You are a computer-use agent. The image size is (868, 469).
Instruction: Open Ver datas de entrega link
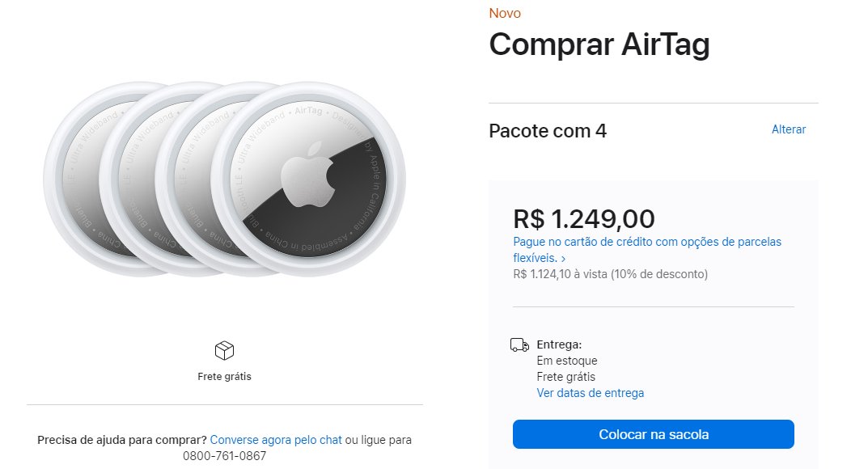[x=590, y=393]
